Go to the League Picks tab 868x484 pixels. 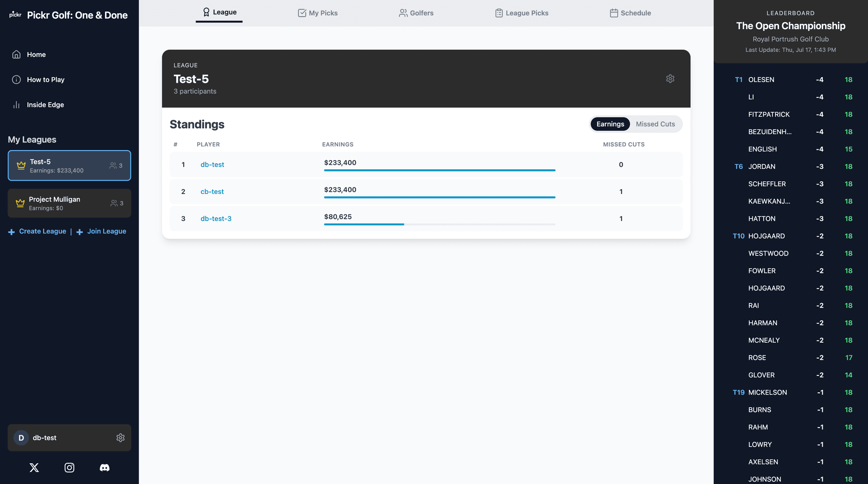coord(522,13)
